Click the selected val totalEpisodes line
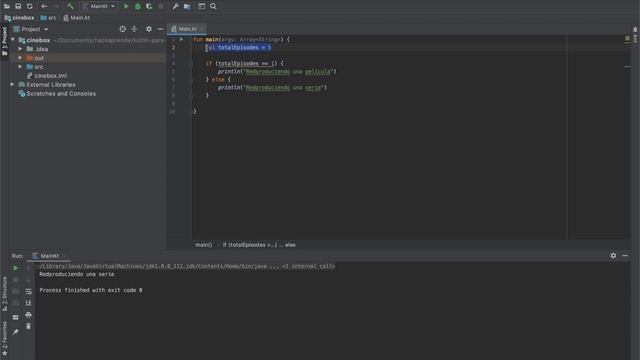Image resolution: width=640 pixels, height=360 pixels. point(238,48)
